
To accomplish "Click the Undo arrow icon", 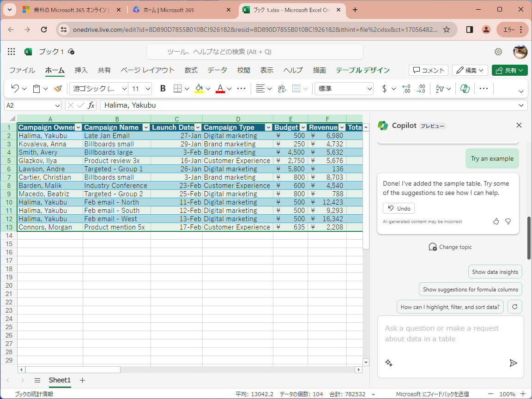I will pos(15,88).
